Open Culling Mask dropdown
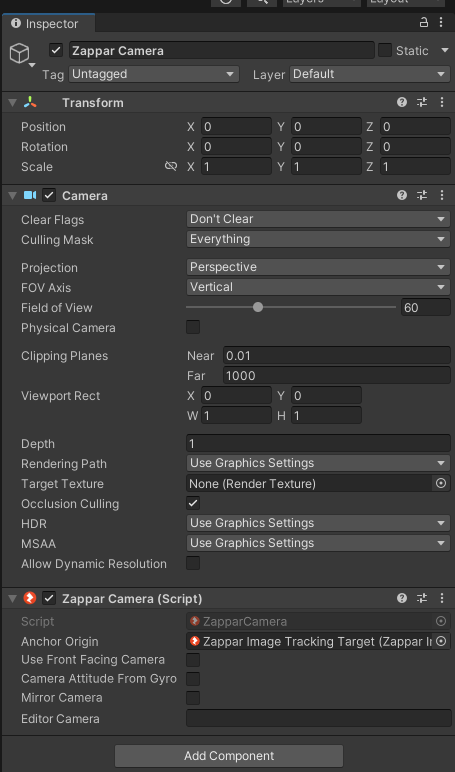This screenshot has height=772, width=455. coord(318,239)
